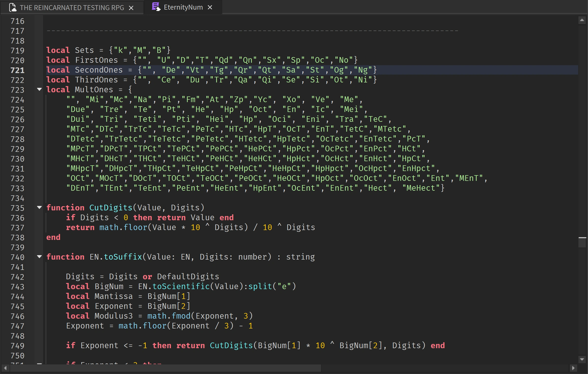Image resolution: width=588 pixels, height=374 pixels.
Task: Switch to THE REINCARNATED TESTING RPG tab
Action: 71,7
